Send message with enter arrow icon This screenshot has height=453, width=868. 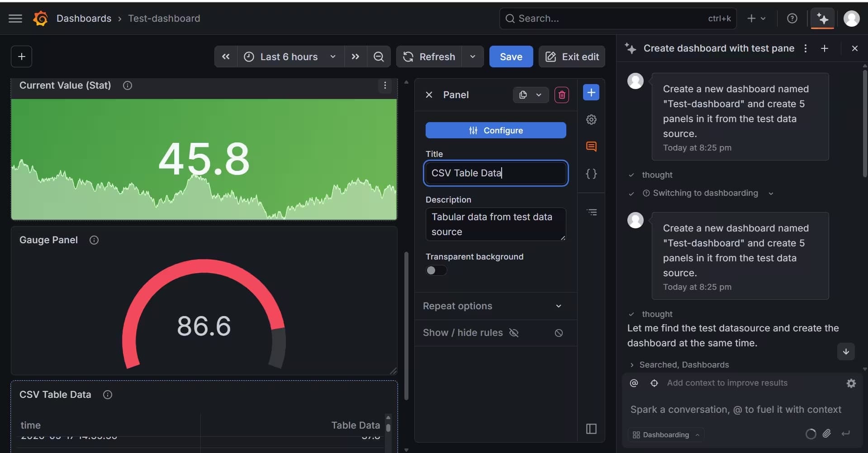point(845,434)
